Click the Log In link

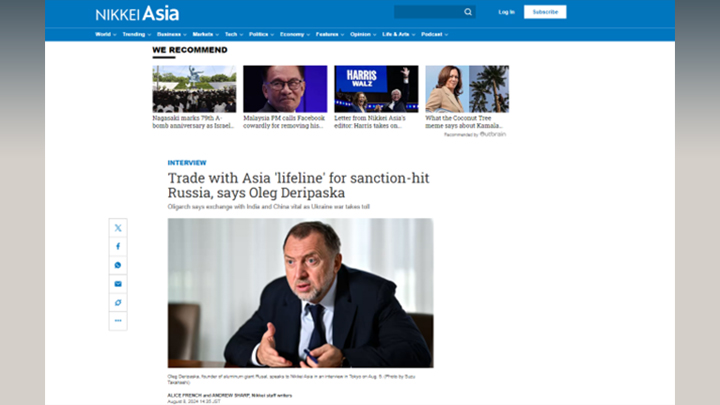click(x=506, y=12)
